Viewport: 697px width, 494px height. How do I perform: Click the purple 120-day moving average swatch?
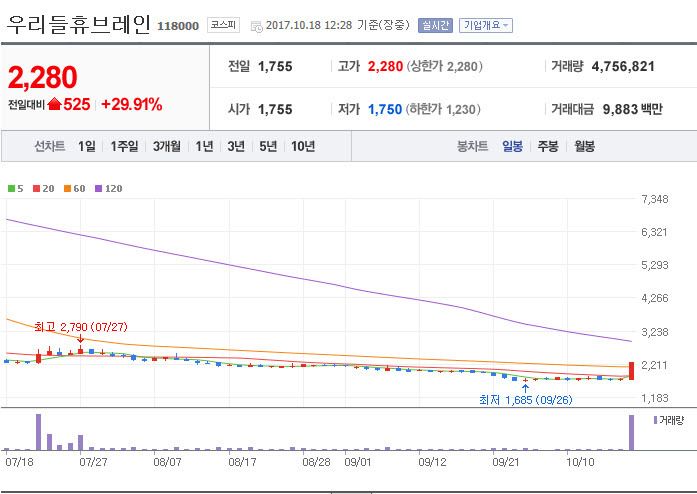point(99,189)
